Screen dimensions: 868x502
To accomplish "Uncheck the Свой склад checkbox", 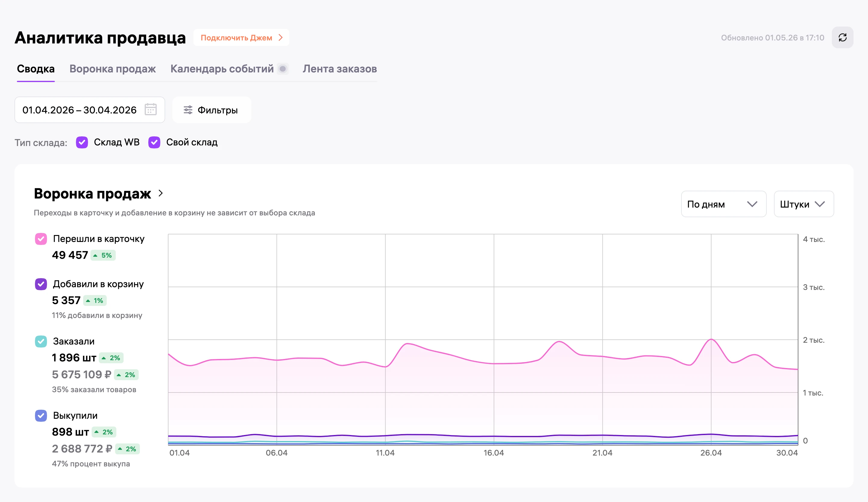I will pyautogui.click(x=154, y=142).
